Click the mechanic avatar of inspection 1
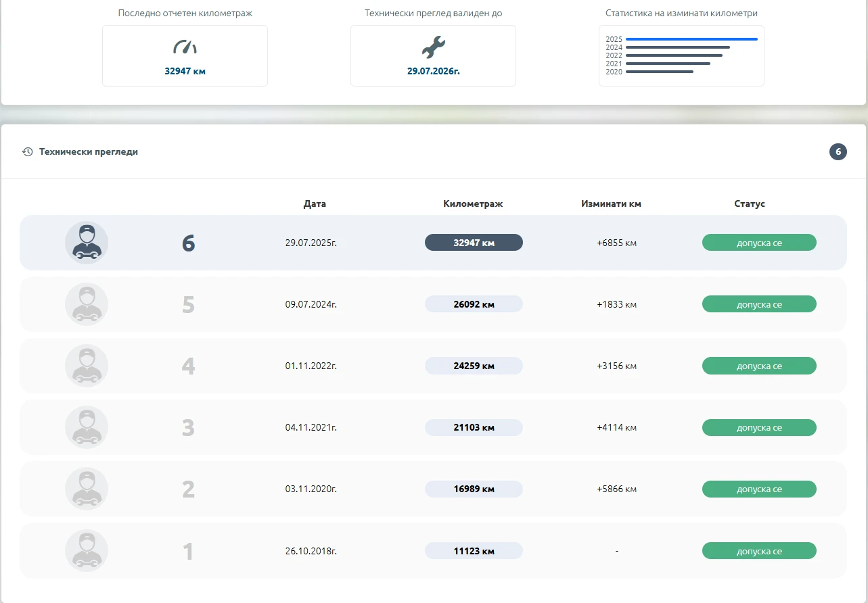 [87, 551]
